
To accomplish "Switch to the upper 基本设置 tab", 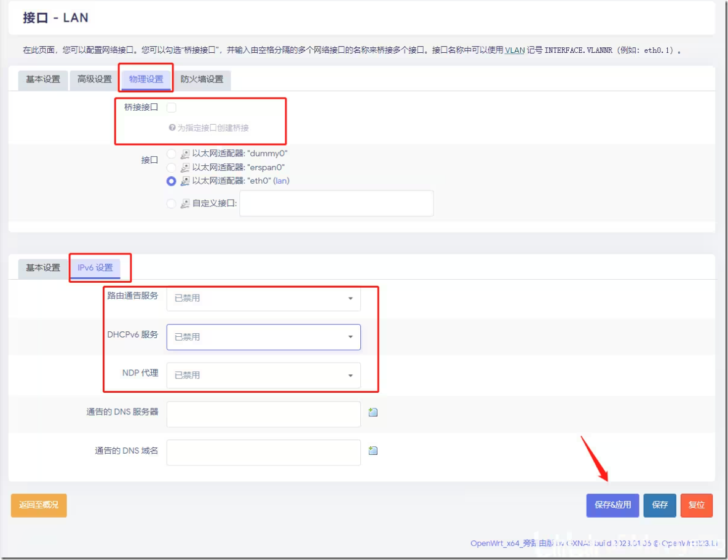I will point(43,80).
